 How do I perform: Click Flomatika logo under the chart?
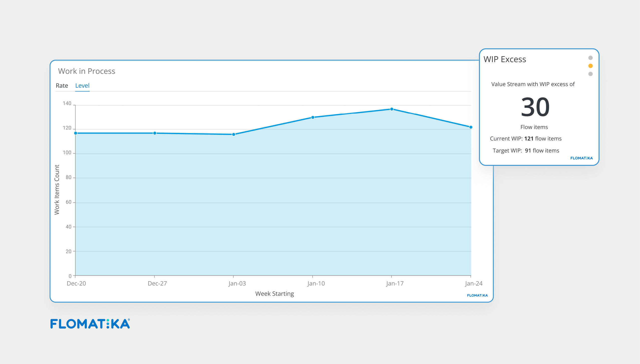click(477, 296)
